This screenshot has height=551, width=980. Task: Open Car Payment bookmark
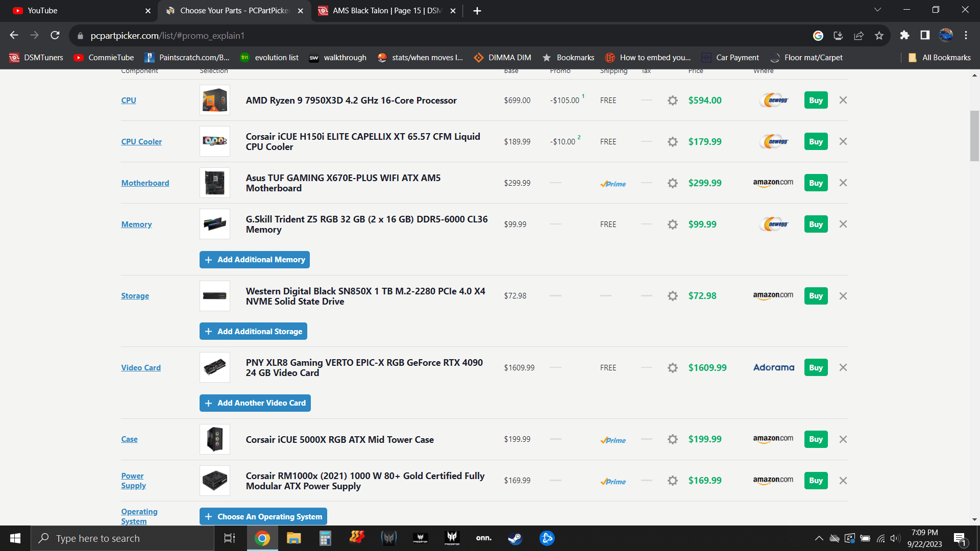730,58
